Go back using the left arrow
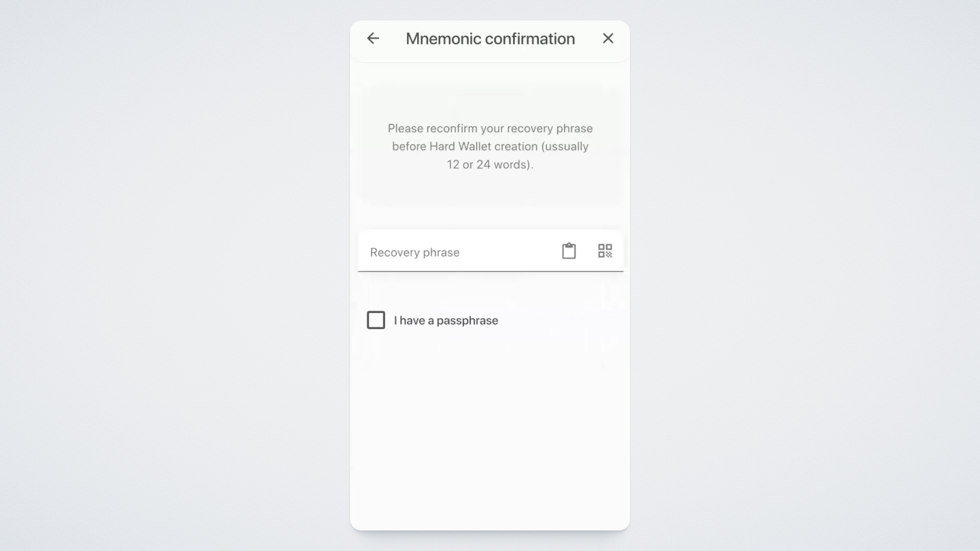980x551 pixels. click(373, 39)
